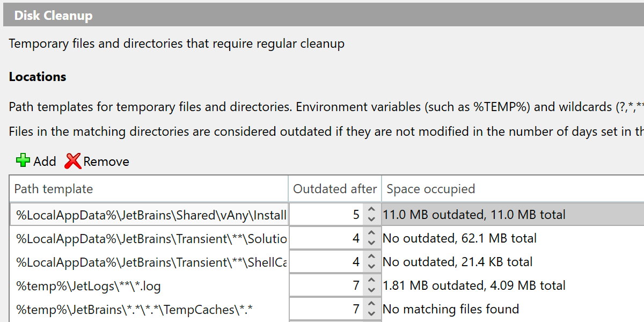The height and width of the screenshot is (322, 644).
Task: Increase outdated days for the Transient Solution row
Action: 371,233
